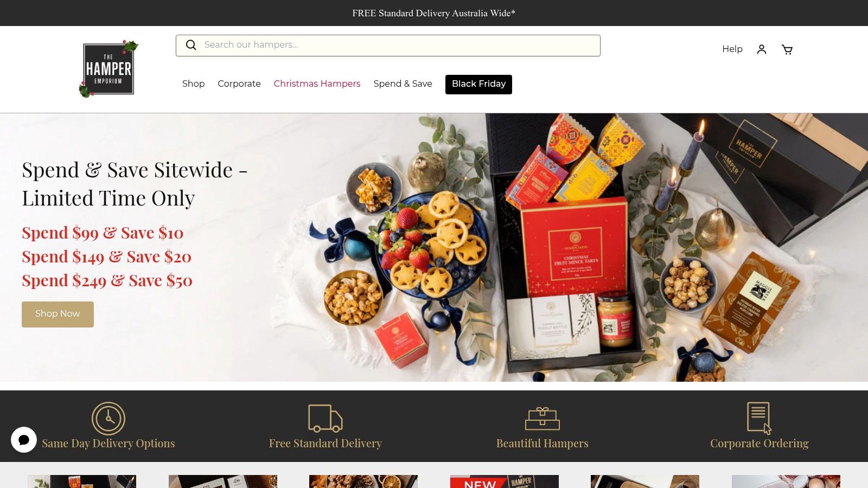Open the Help link
Screen dimensions: 868x488
coord(732,49)
